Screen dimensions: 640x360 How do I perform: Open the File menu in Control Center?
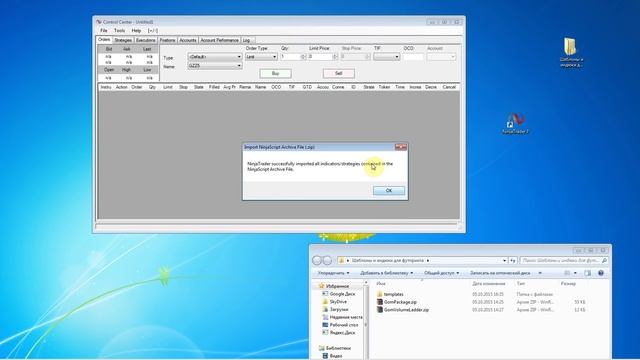(104, 31)
